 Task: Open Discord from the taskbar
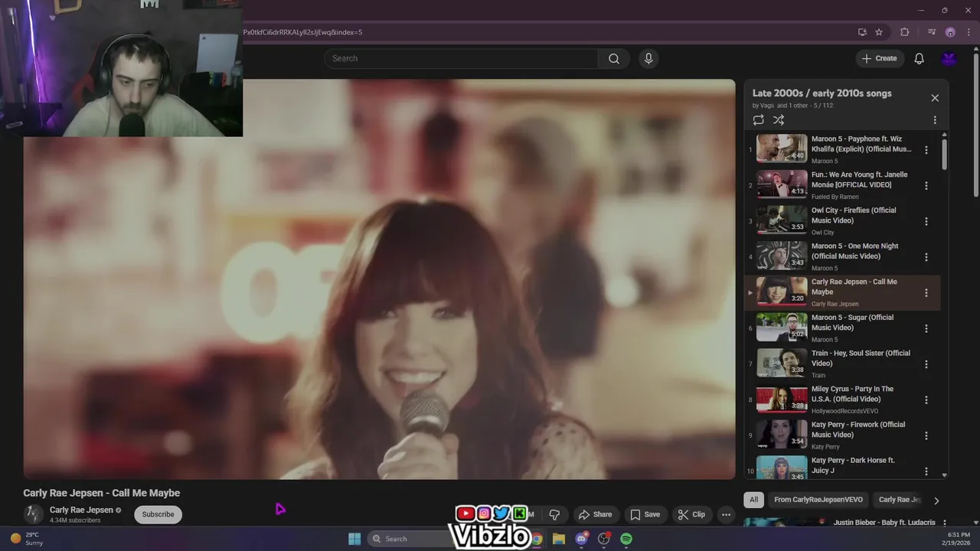pos(581,539)
